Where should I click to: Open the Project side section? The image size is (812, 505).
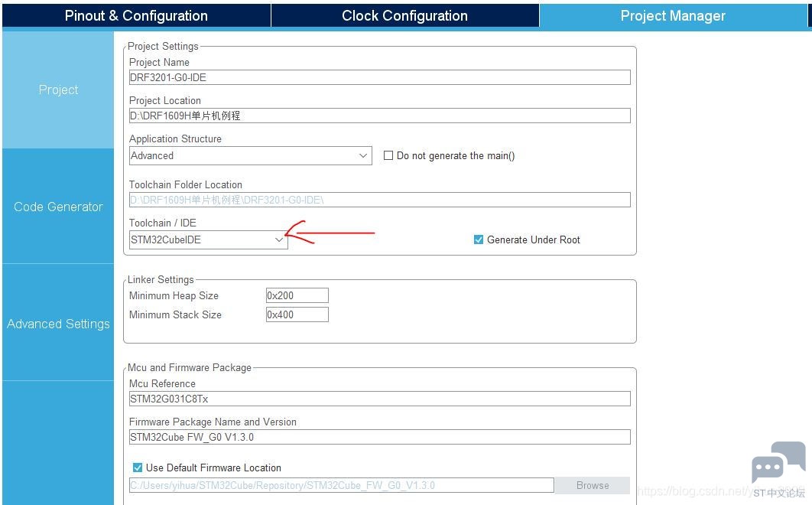coord(58,90)
